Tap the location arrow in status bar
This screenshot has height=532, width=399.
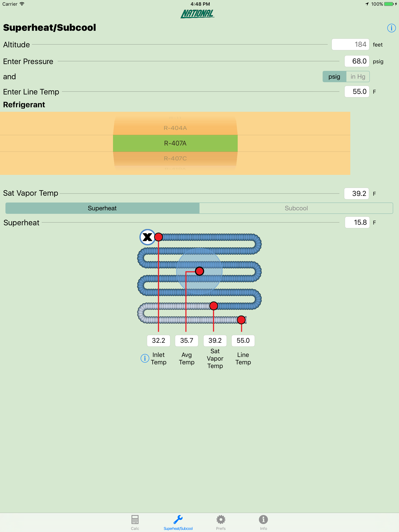click(367, 4)
